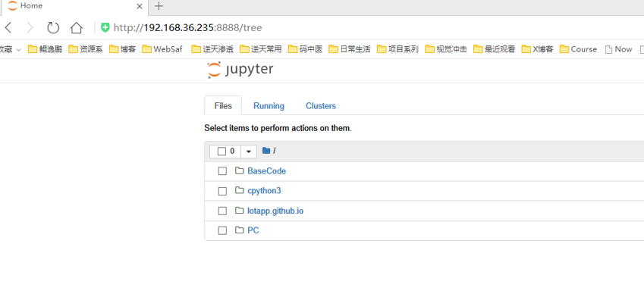This screenshot has width=644, height=294.
Task: Click the browser forward arrow
Action: 30,28
